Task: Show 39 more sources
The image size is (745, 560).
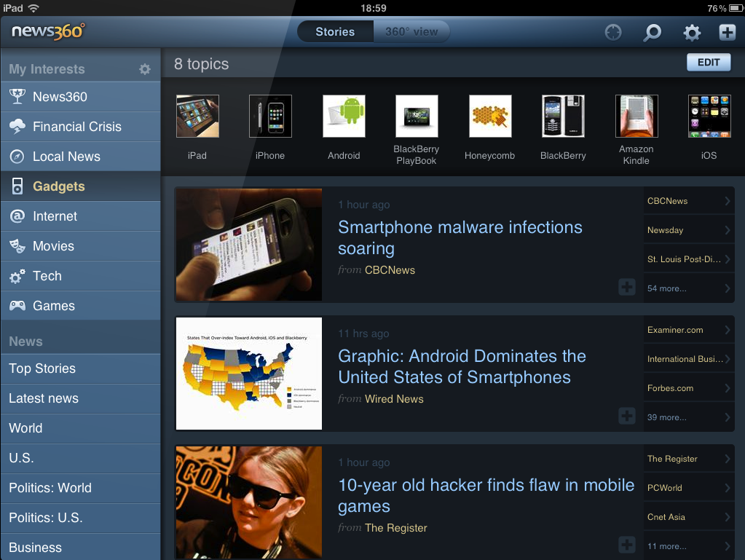Action: click(688, 417)
